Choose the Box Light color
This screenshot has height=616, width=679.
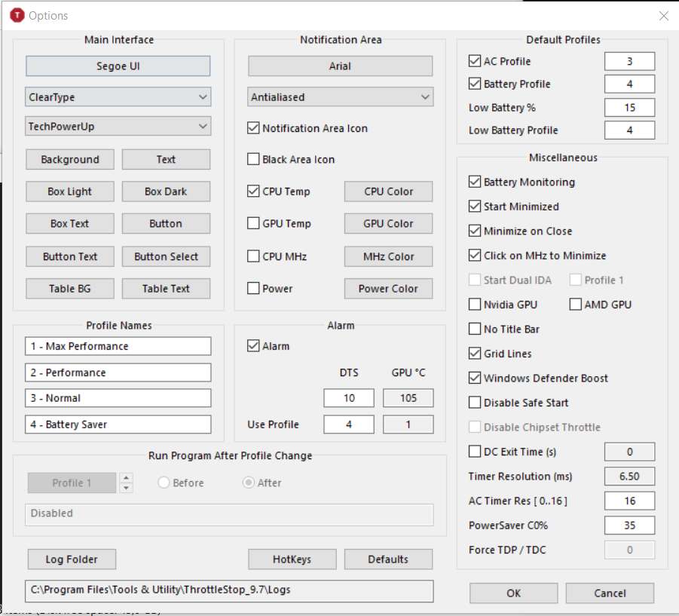(x=70, y=192)
